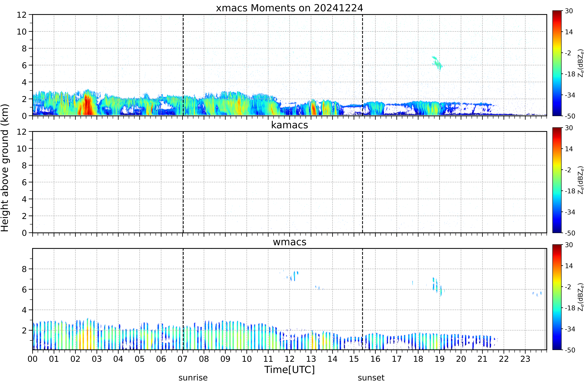Click the 23 tick on the time axis
Viewport: 588px width, 386px height.
(x=525, y=359)
